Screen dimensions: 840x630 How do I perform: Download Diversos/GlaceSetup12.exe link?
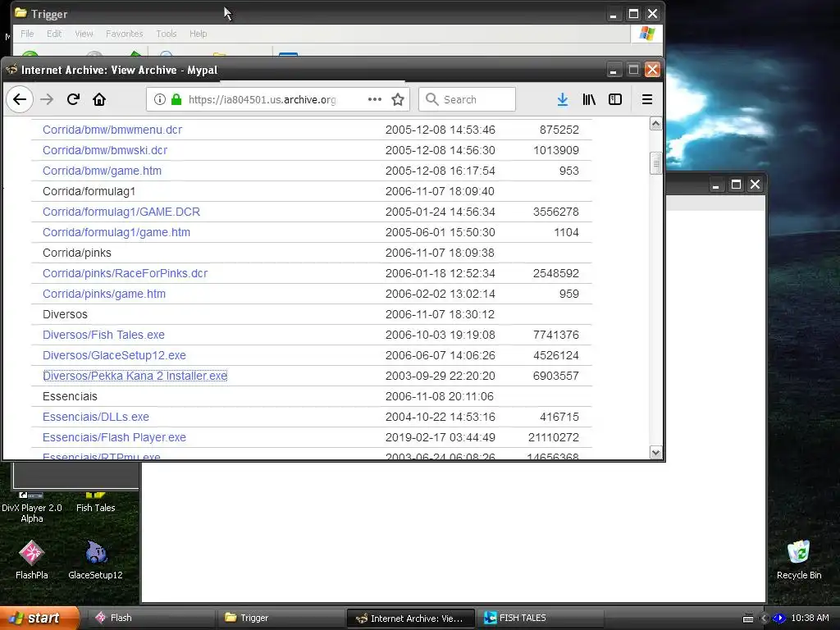pyautogui.click(x=114, y=355)
